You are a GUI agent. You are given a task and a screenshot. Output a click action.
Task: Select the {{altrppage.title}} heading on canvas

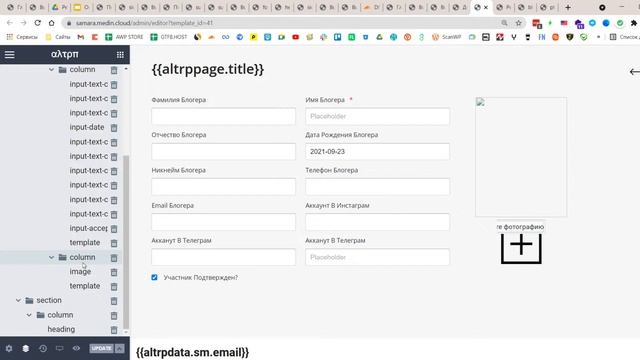click(x=208, y=69)
